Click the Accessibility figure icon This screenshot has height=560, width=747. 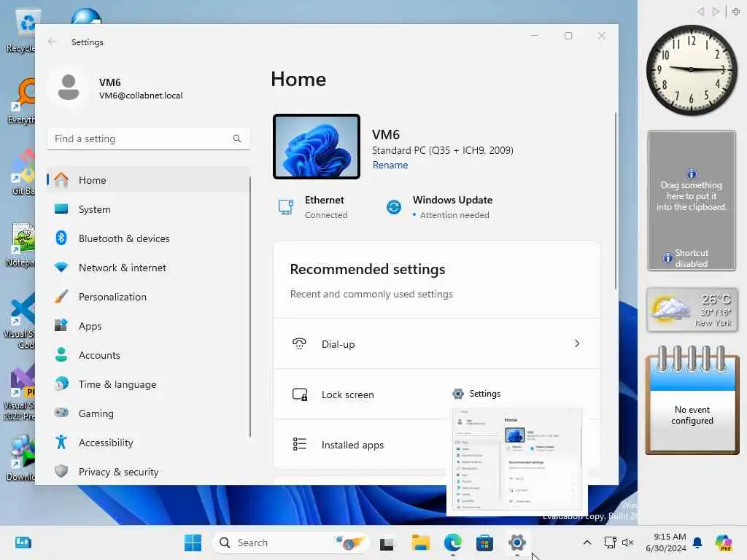tap(61, 443)
